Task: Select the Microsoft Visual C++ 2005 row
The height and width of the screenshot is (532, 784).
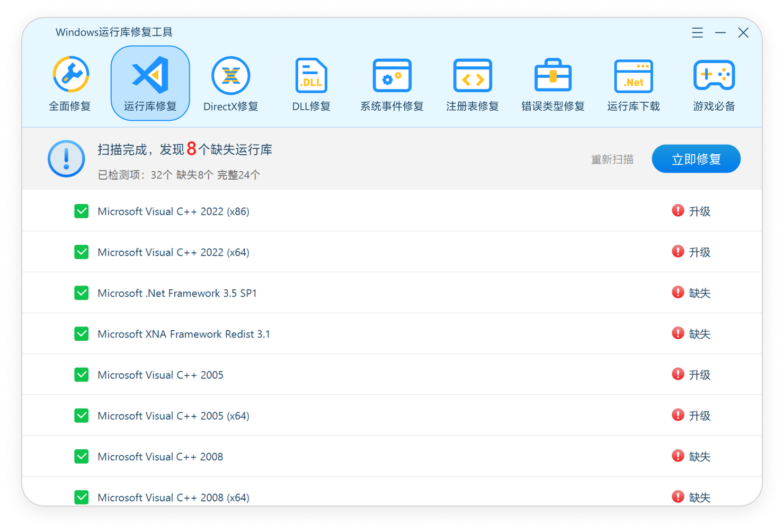Action: [392, 375]
